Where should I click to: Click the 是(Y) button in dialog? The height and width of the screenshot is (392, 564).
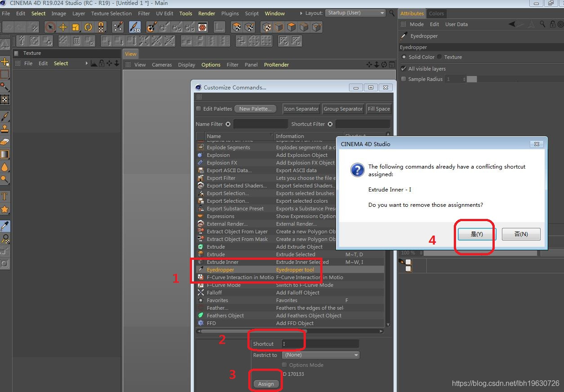[x=477, y=234]
